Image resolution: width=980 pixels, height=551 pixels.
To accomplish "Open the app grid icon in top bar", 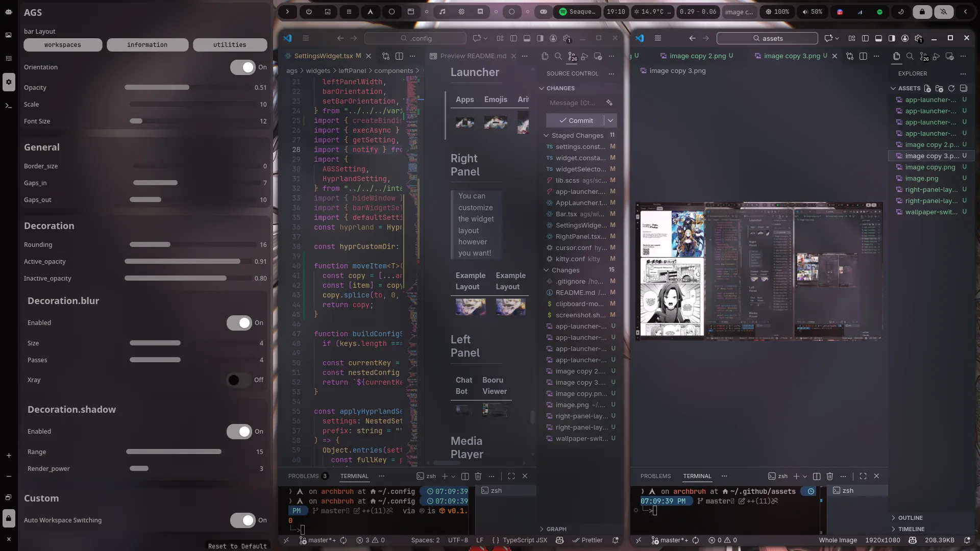I will (349, 11).
